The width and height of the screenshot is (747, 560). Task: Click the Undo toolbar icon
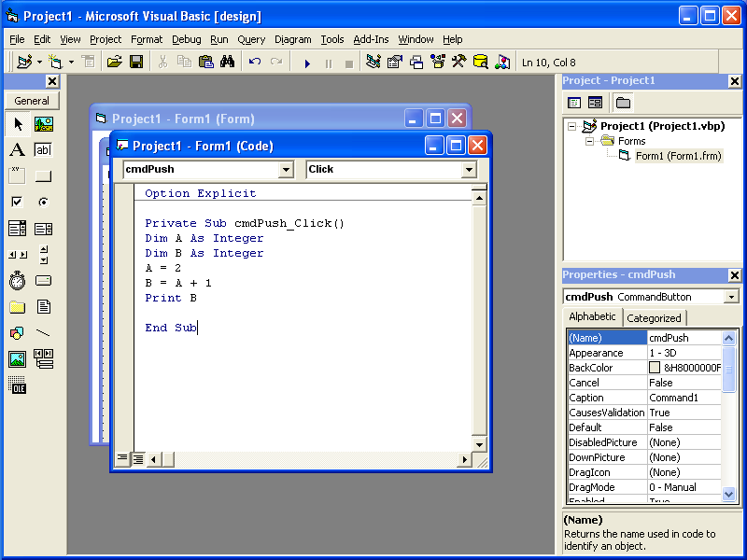click(254, 62)
